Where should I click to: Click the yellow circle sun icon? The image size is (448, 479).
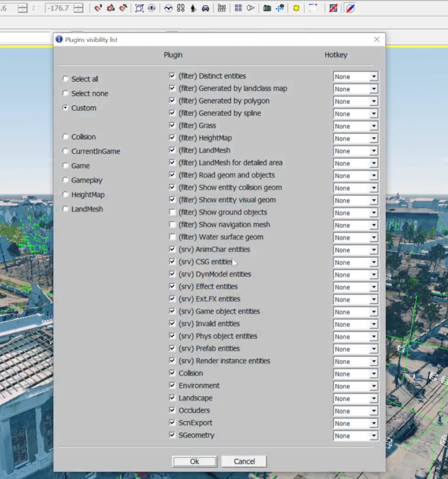296,8
